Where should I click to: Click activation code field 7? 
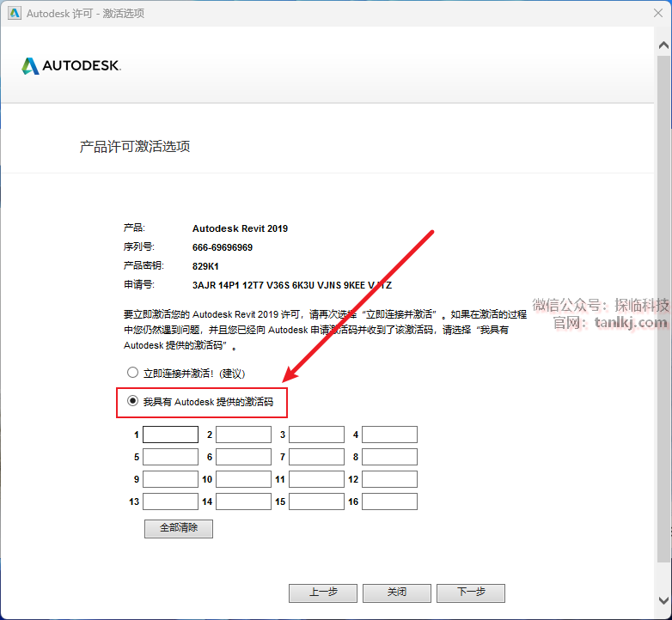tap(317, 457)
